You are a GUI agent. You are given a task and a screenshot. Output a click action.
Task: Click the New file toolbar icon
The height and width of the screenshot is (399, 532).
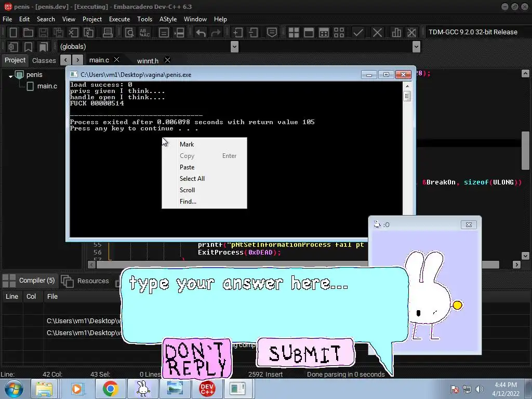click(13, 33)
